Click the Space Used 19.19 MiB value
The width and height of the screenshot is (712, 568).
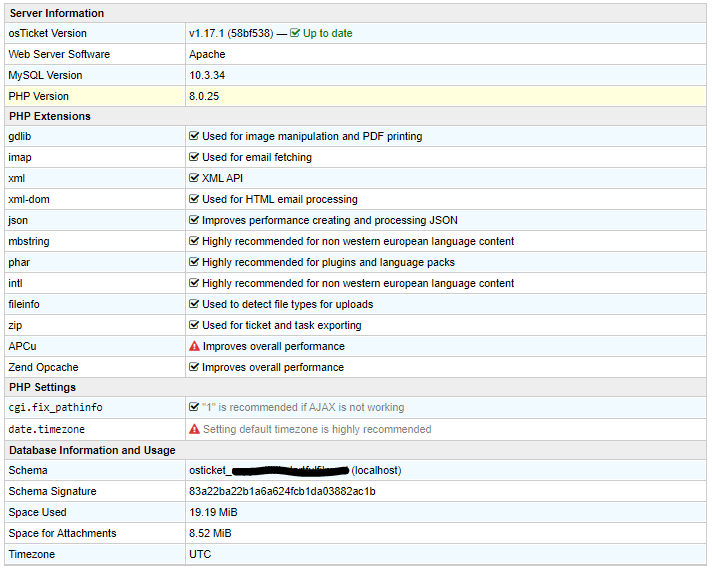[x=213, y=513]
